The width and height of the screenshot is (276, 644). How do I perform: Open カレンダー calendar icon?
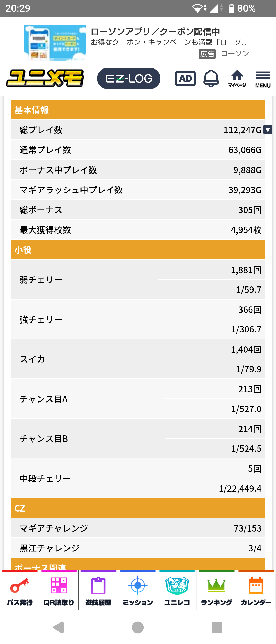click(256, 591)
